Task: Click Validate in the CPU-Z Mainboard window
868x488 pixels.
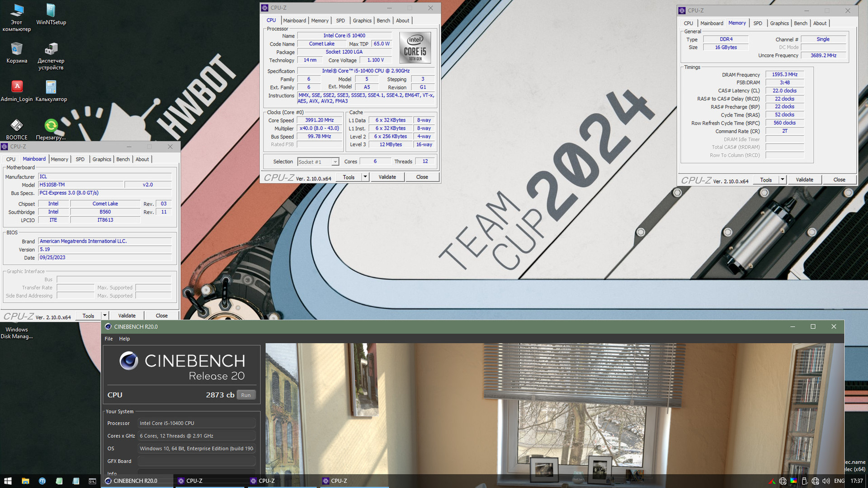Action: coord(127,316)
